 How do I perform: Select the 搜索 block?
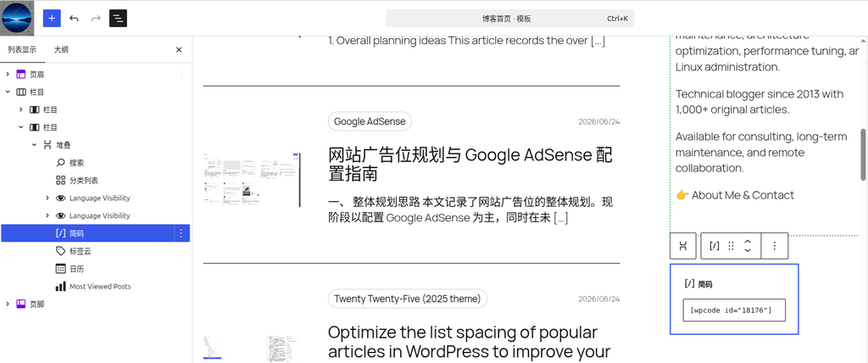coord(76,162)
